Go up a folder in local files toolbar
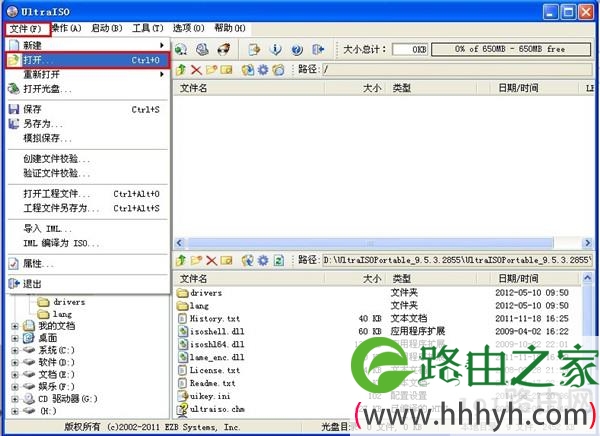Image resolution: width=600 pixels, height=436 pixels. (181, 260)
